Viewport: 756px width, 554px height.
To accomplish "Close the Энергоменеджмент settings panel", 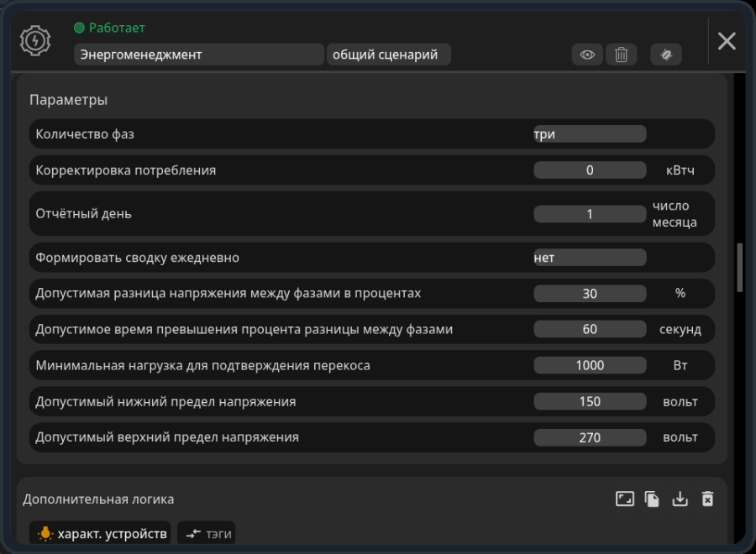I will 727,41.
